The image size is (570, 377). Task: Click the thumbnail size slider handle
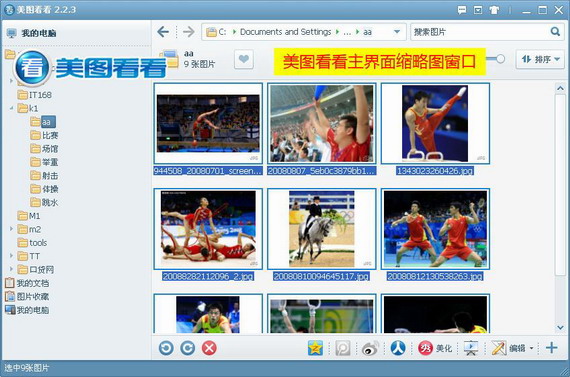(x=500, y=59)
